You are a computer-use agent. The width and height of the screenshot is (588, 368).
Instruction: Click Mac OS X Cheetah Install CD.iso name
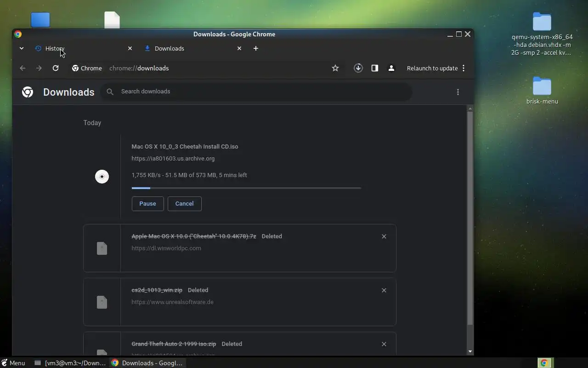pyautogui.click(x=185, y=146)
